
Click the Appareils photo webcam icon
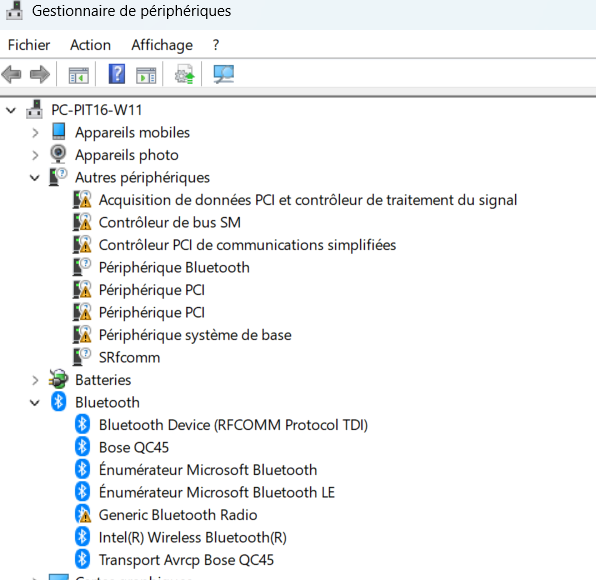(58, 154)
